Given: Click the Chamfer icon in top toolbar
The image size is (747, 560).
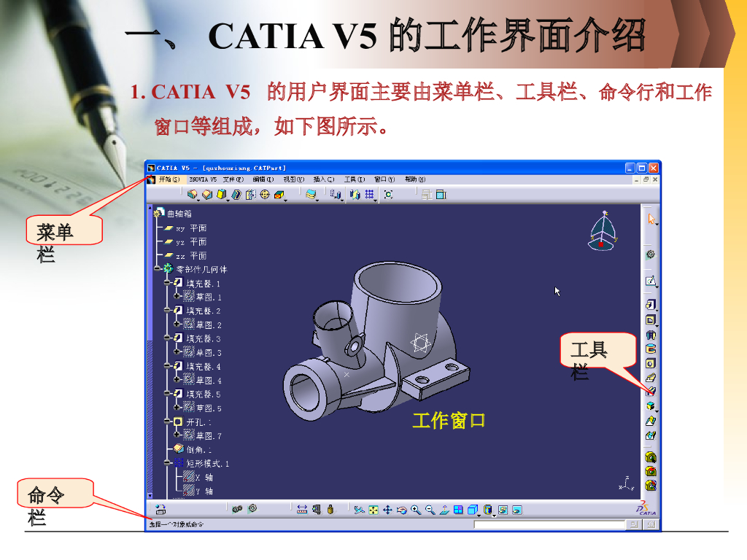Looking at the screenshot, I should [206, 194].
